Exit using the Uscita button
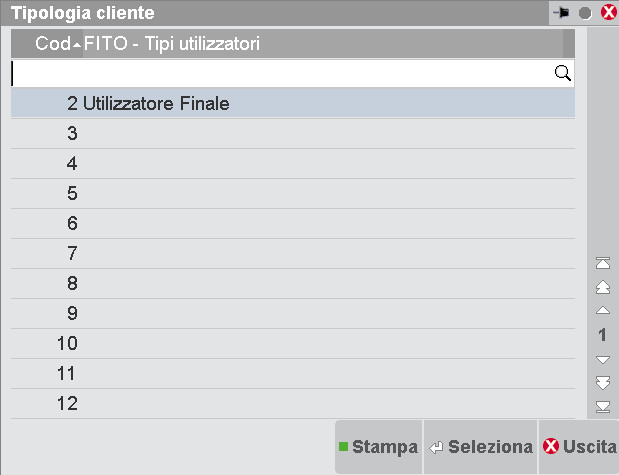 point(579,447)
